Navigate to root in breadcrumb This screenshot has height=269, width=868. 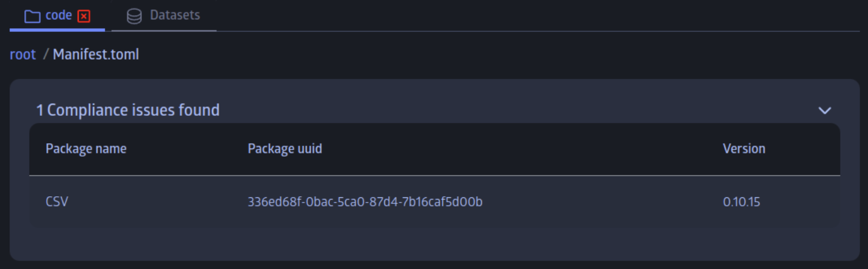tap(23, 55)
